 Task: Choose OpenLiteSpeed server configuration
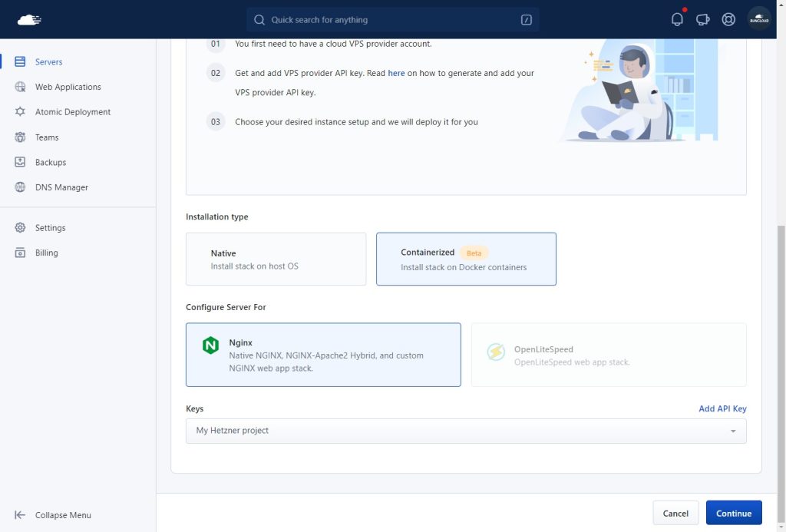(609, 355)
